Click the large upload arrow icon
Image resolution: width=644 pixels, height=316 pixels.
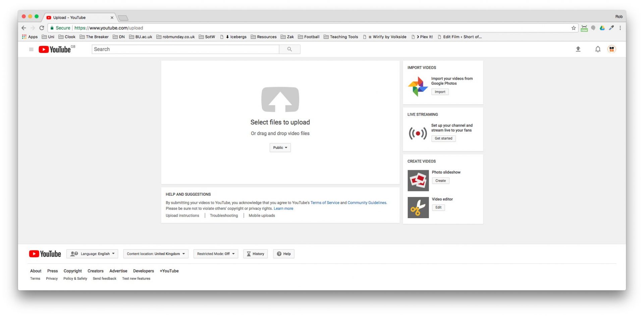[280, 100]
